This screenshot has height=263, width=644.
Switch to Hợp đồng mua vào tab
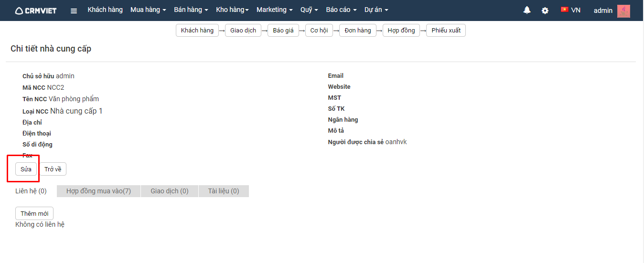pos(98,191)
